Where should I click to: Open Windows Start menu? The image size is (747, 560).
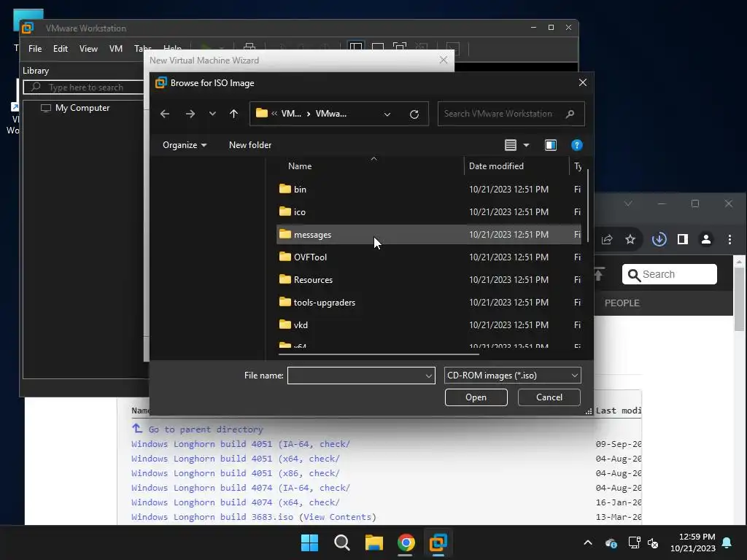(309, 542)
